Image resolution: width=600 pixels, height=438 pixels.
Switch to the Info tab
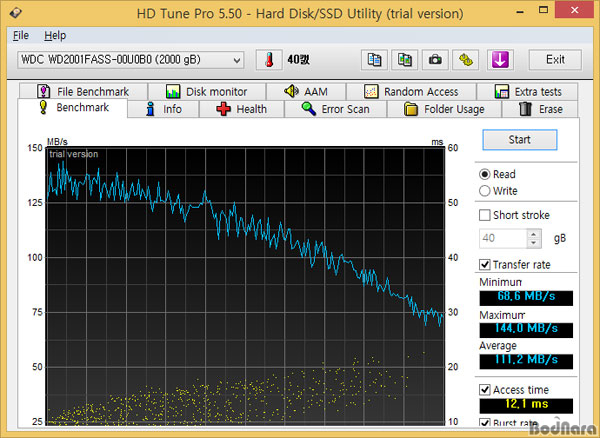coord(163,109)
